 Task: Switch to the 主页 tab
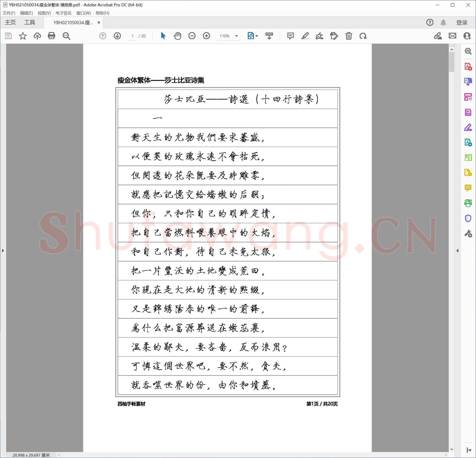[x=10, y=22]
